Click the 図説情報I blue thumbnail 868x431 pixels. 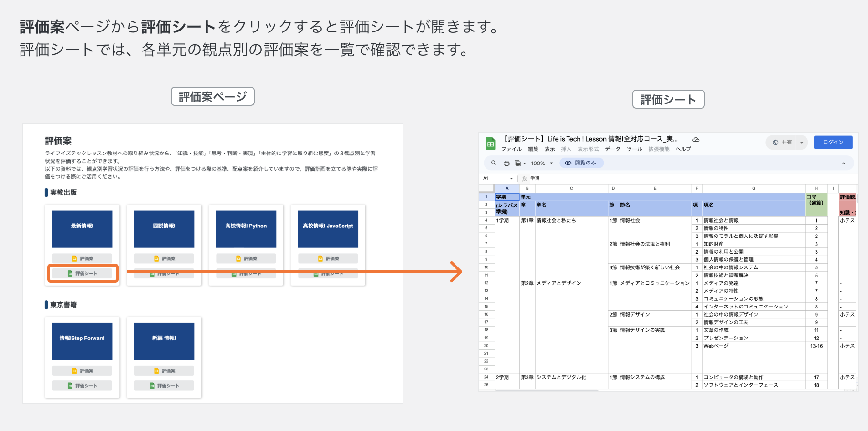click(164, 229)
